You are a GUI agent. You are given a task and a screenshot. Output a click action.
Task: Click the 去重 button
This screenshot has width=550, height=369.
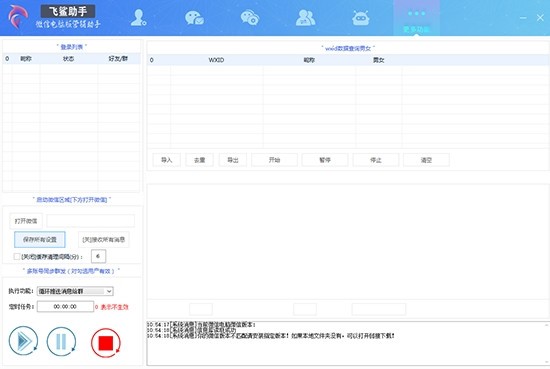200,160
